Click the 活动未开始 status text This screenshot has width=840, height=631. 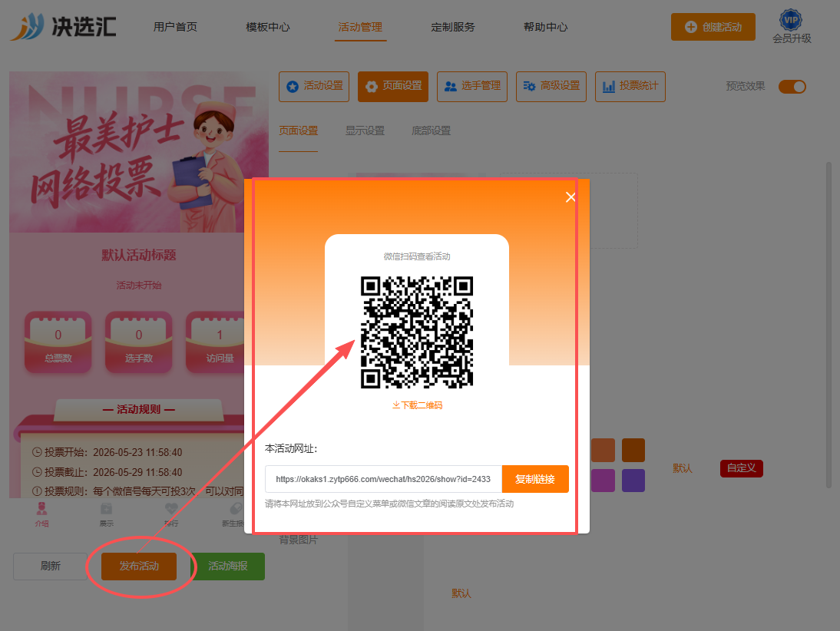(139, 285)
